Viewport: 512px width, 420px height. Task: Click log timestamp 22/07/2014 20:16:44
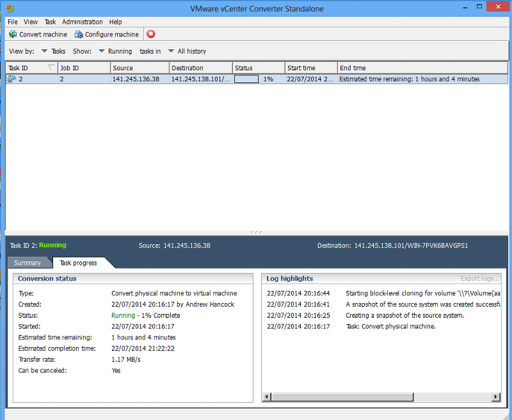pos(298,293)
